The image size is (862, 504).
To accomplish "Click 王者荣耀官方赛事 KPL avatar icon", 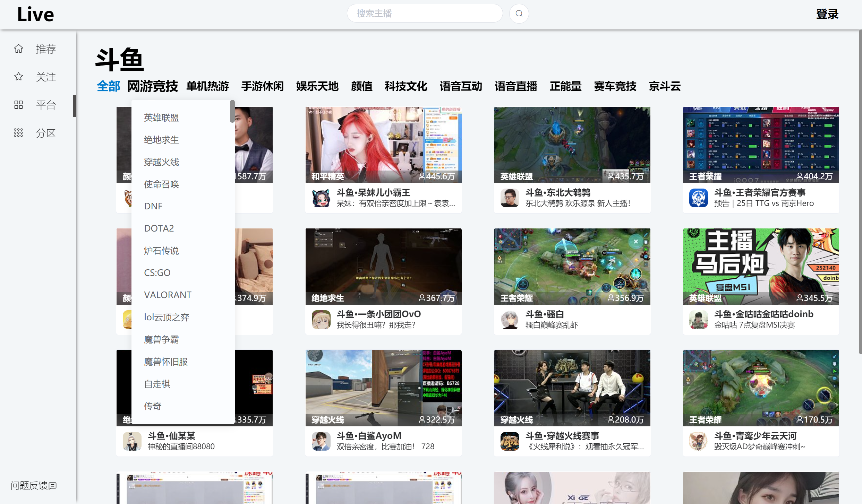I will click(x=698, y=198).
